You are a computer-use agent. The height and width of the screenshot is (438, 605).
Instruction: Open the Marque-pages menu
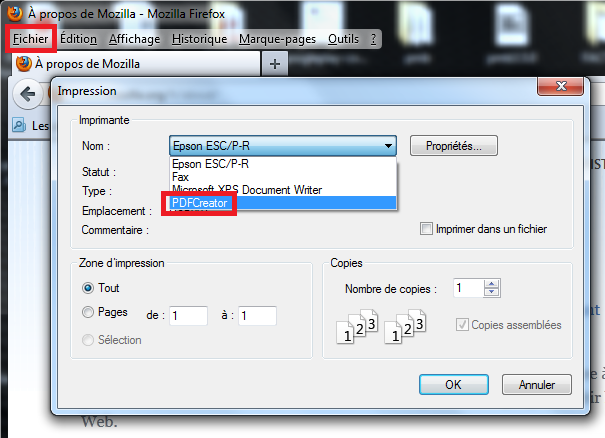(x=277, y=39)
